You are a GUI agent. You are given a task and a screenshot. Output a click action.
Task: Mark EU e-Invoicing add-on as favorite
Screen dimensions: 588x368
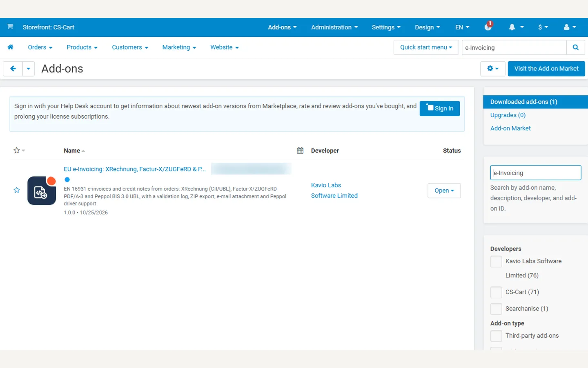click(17, 190)
